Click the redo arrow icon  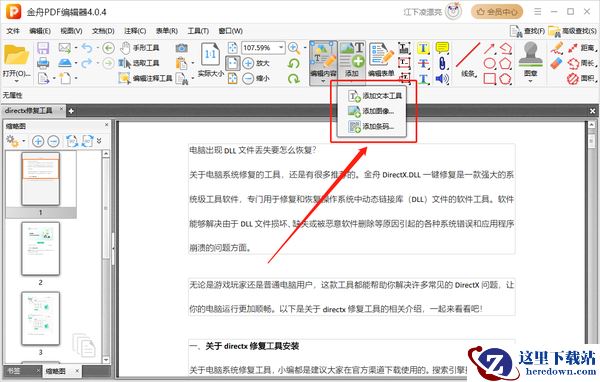point(87,63)
